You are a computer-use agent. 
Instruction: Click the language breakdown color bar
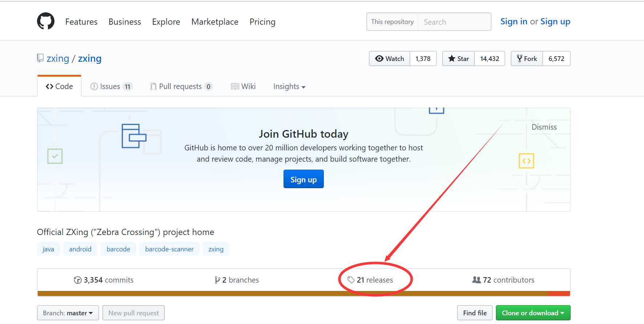304,293
